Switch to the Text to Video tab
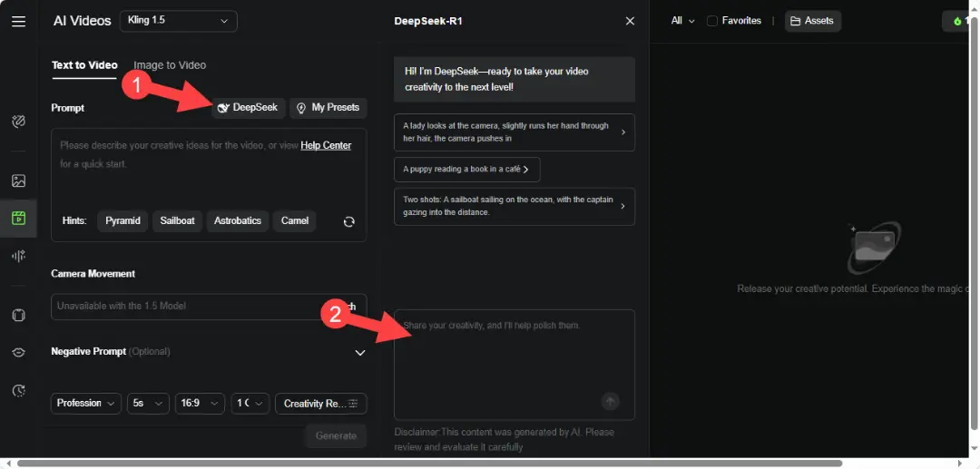Image resolution: width=980 pixels, height=469 pixels. 84,65
